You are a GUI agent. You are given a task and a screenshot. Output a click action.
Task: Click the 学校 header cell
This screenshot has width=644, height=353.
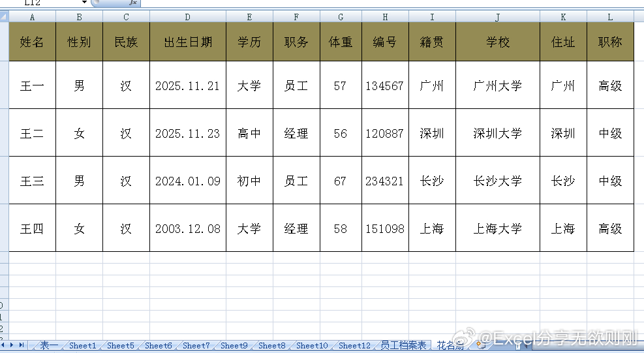coord(498,42)
